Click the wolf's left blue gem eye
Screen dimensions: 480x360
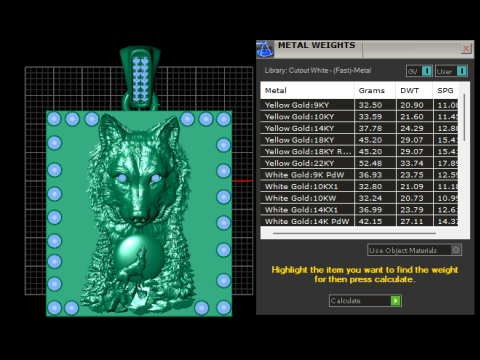click(122, 178)
